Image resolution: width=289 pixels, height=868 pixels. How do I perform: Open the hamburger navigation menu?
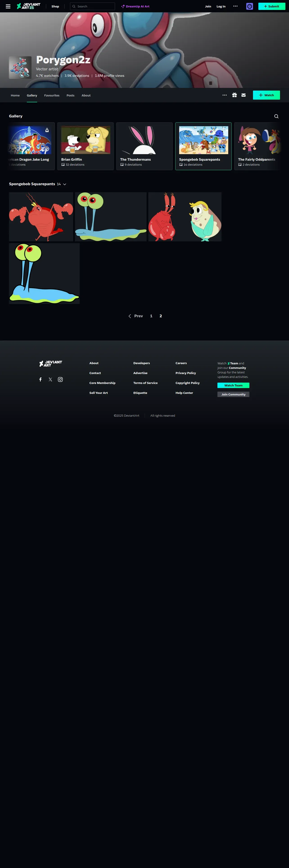coord(8,6)
